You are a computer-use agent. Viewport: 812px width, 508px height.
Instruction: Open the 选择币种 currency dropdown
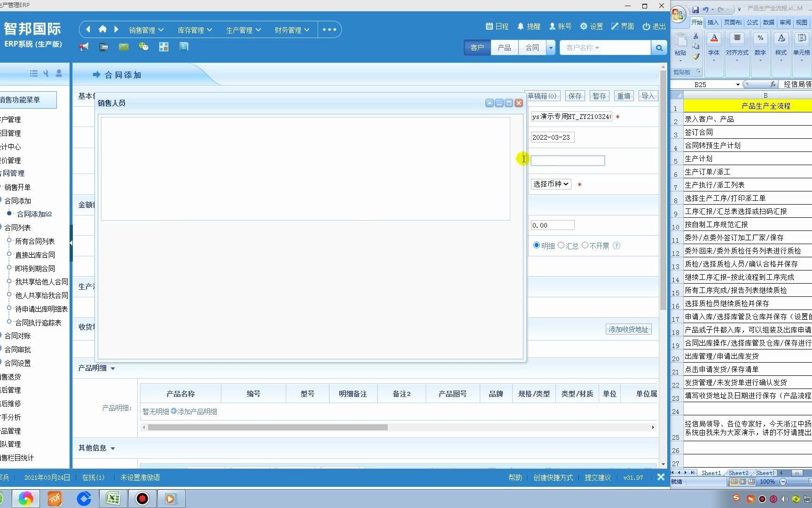(551, 184)
